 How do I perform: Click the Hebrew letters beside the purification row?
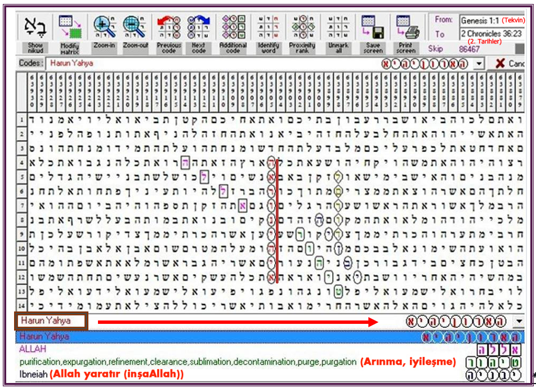click(x=494, y=362)
